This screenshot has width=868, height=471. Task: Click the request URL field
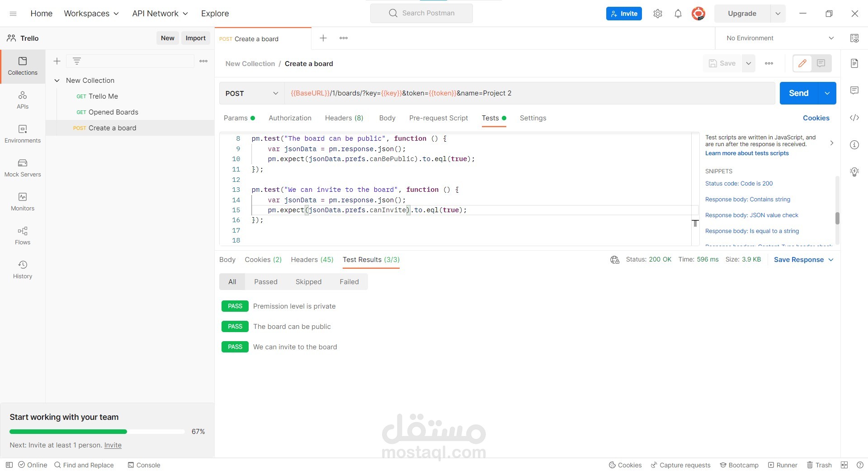[x=529, y=93]
